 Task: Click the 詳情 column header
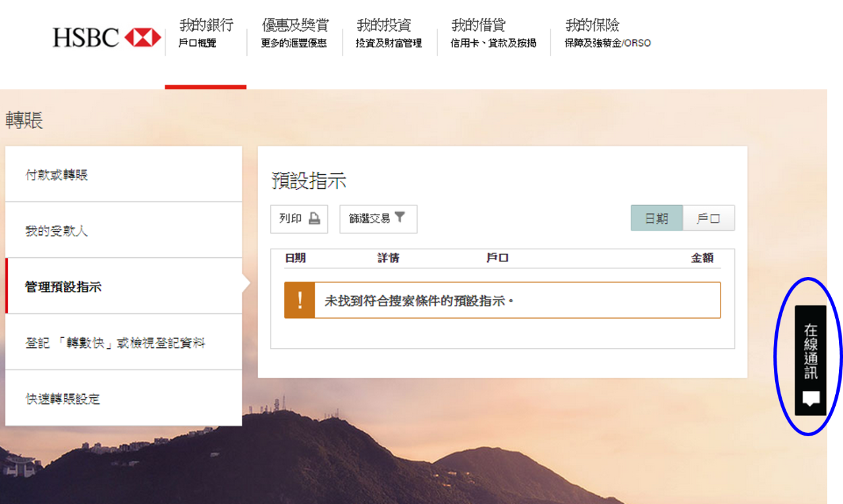[388, 258]
